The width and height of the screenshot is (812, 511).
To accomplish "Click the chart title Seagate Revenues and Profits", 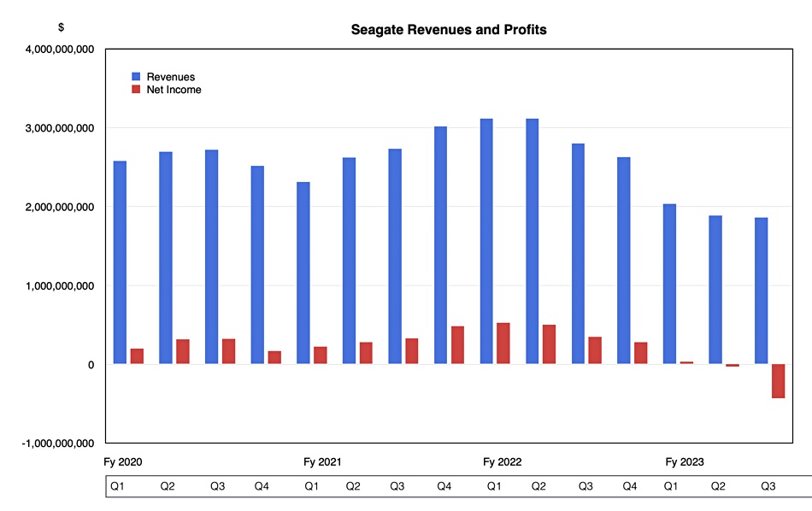I will point(449,30).
